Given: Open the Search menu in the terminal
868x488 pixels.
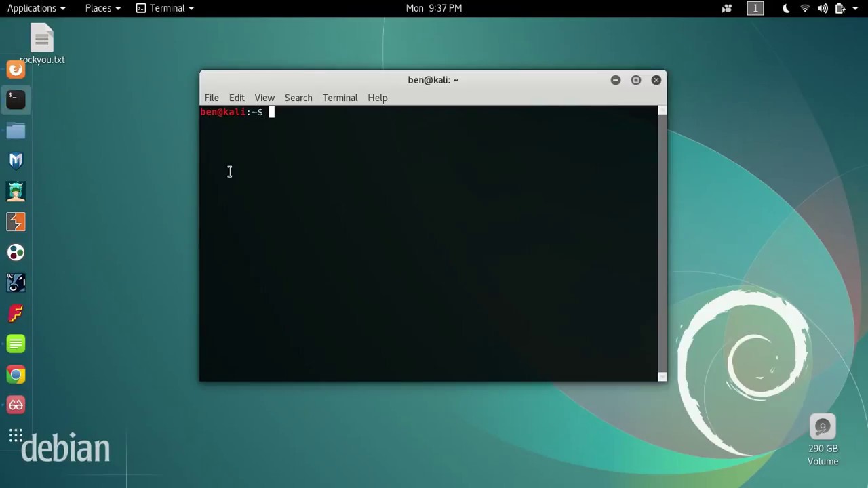Looking at the screenshot, I should point(298,98).
